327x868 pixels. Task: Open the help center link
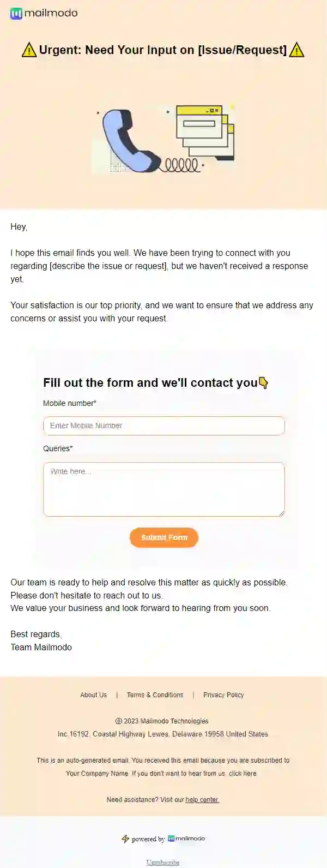pyautogui.click(x=202, y=799)
